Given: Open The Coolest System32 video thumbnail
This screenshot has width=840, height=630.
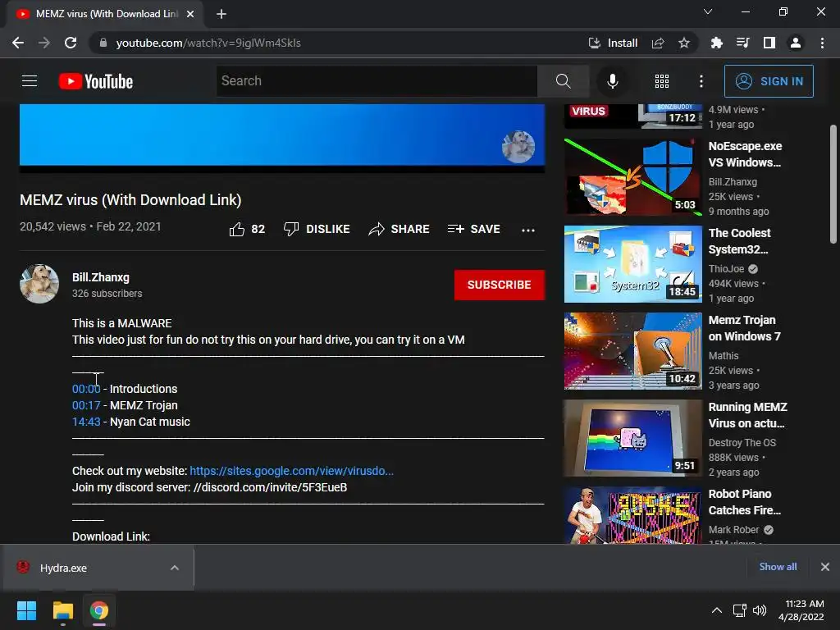Looking at the screenshot, I should 632,264.
